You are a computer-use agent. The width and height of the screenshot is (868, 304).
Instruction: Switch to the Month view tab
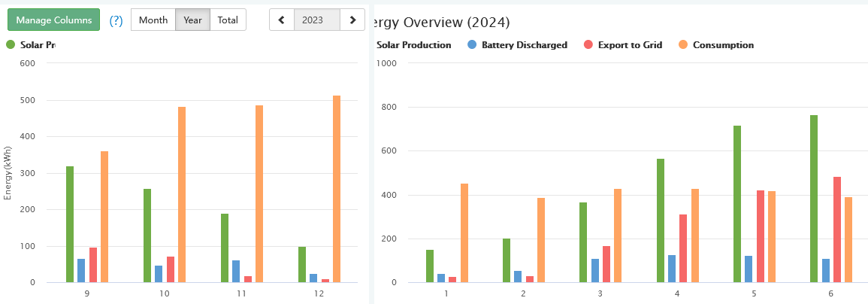tap(153, 20)
